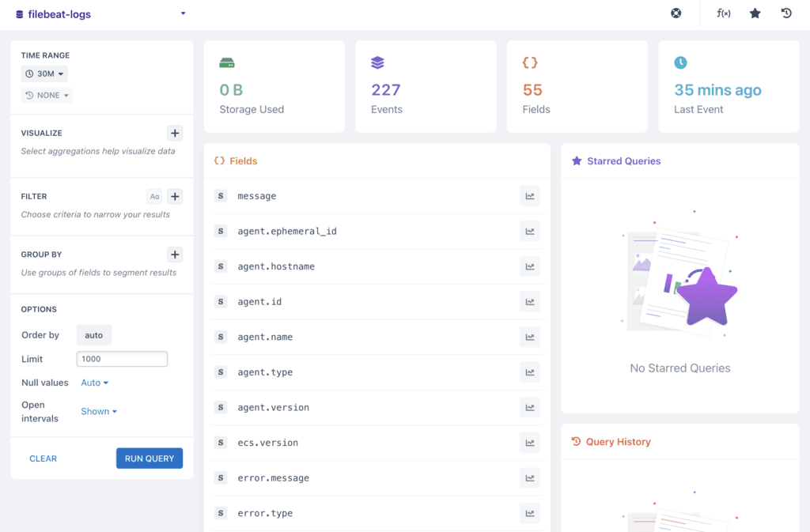Click the chart icon next to agent.hostname
The image size is (810, 532).
tap(529, 266)
